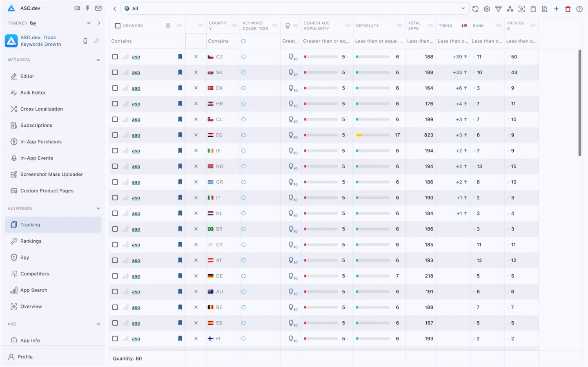This screenshot has width=588, height=367.
Task: Open help via the question mark icon
Action: click(579, 8)
